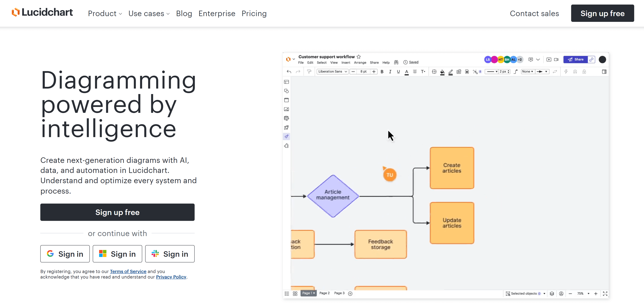Open the line color pencil

click(x=451, y=72)
